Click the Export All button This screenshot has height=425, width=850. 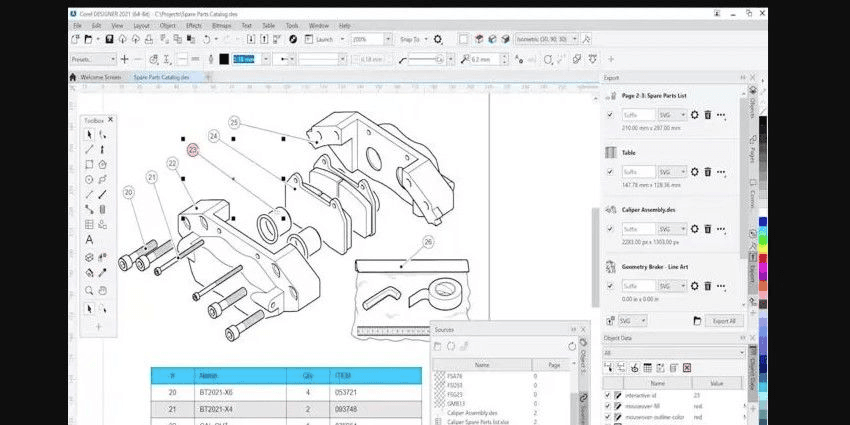pos(724,321)
